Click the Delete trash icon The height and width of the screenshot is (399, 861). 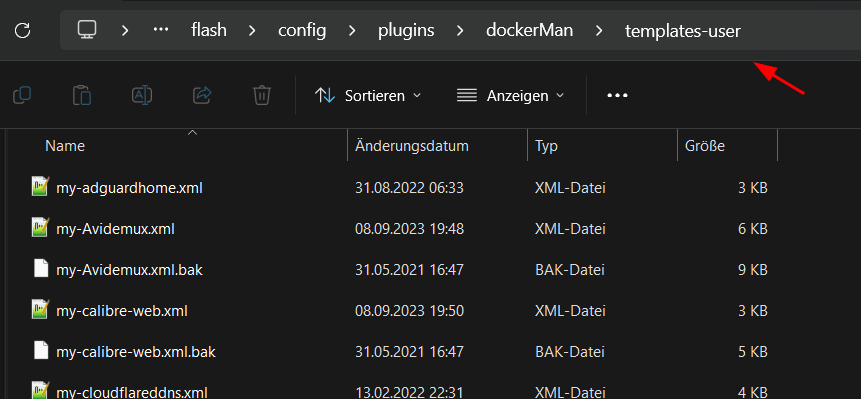(x=262, y=95)
